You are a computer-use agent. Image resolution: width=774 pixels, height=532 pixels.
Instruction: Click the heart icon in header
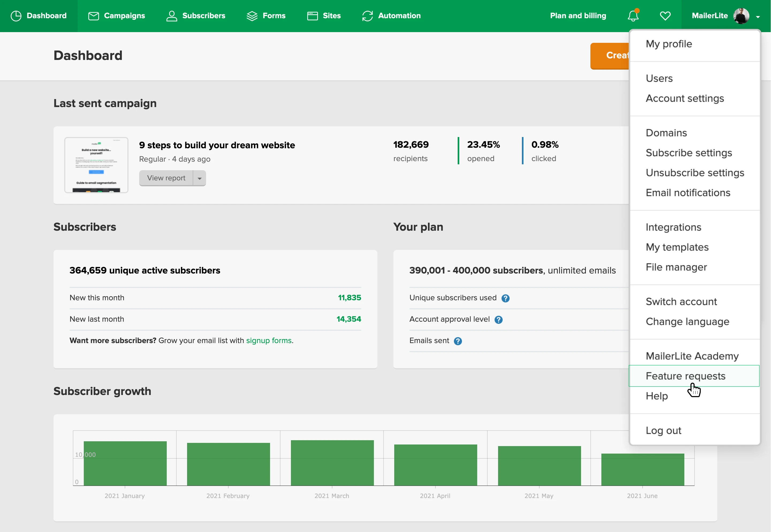coord(665,16)
